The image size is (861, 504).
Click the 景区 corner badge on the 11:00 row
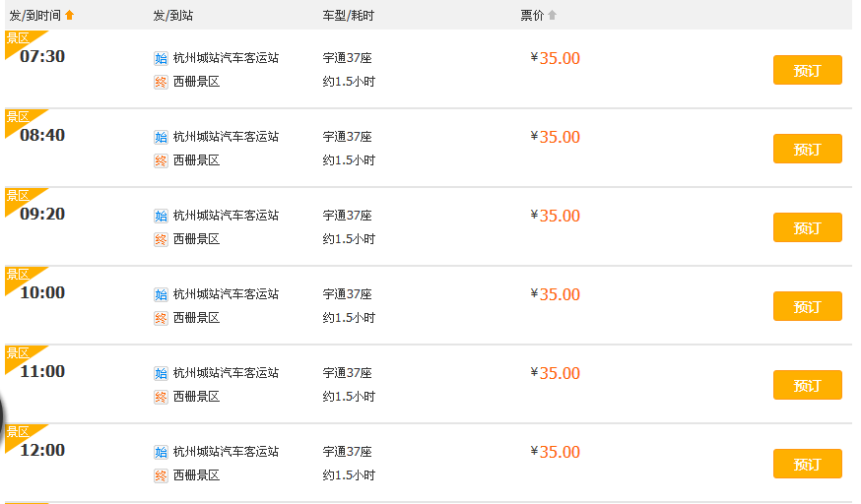tap(18, 353)
